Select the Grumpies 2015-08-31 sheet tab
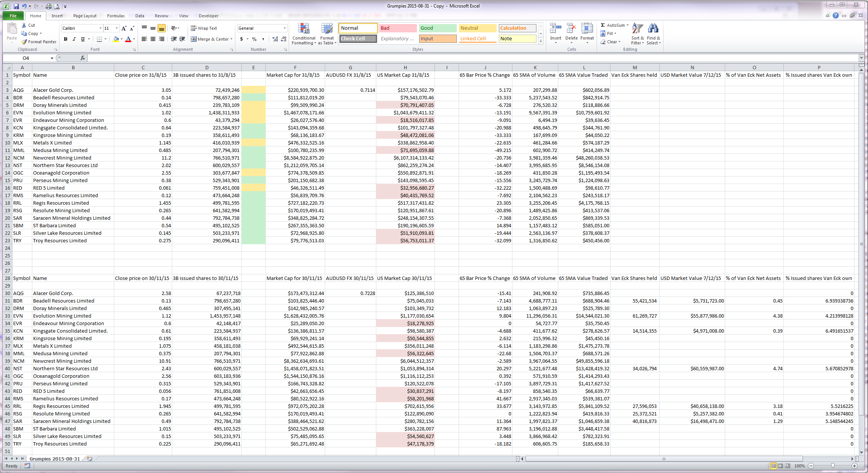This screenshot has height=473, width=868. [55, 459]
